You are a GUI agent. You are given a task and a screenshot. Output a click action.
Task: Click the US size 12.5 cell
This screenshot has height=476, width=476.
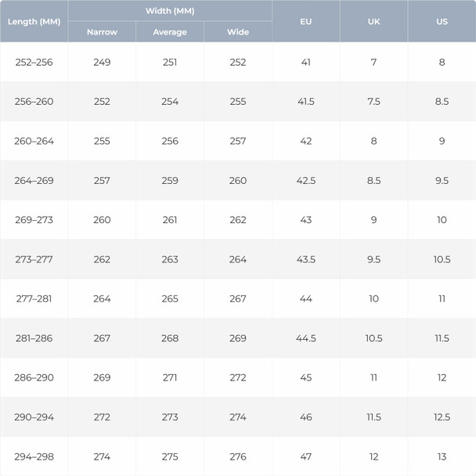click(x=442, y=417)
